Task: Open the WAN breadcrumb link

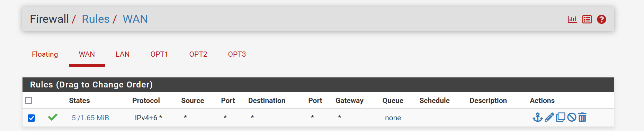Action: (x=135, y=19)
